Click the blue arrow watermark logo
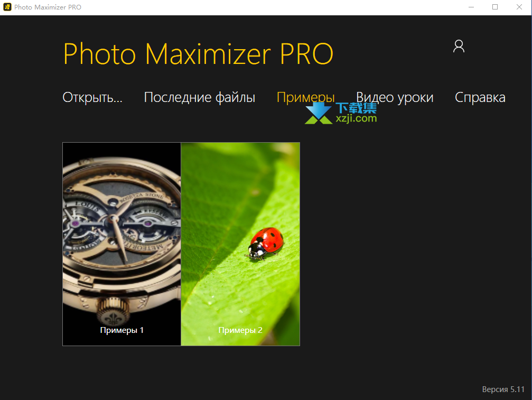The image size is (532, 400). point(318,113)
